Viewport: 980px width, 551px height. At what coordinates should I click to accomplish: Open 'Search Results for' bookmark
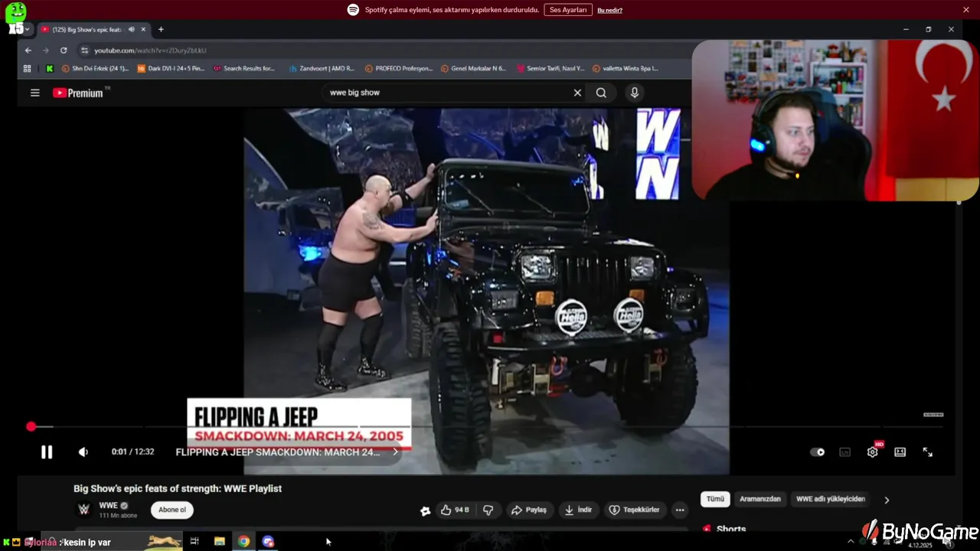(243, 68)
